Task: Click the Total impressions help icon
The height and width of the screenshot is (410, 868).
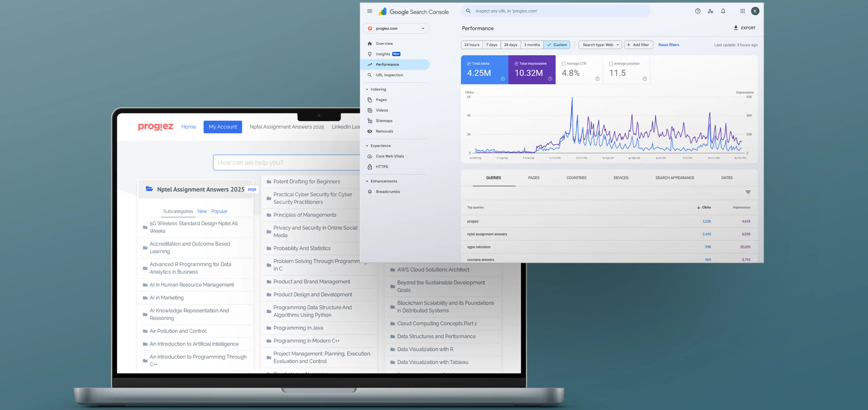Action: (550, 79)
